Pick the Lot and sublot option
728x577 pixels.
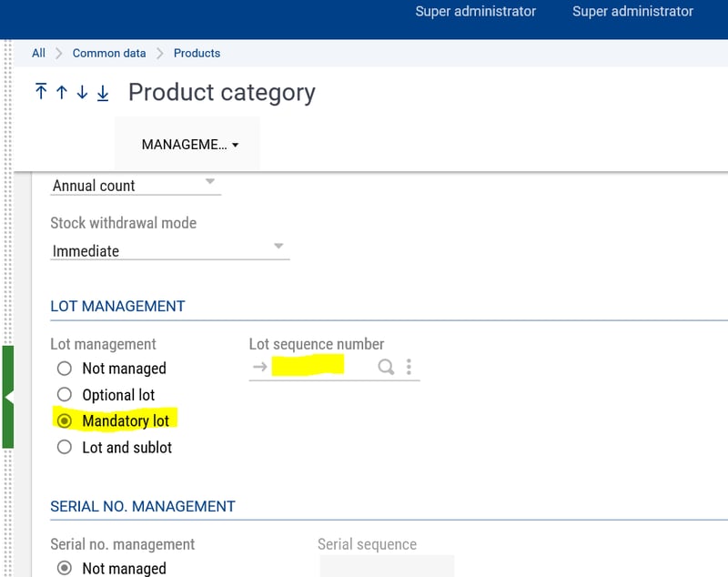64,448
